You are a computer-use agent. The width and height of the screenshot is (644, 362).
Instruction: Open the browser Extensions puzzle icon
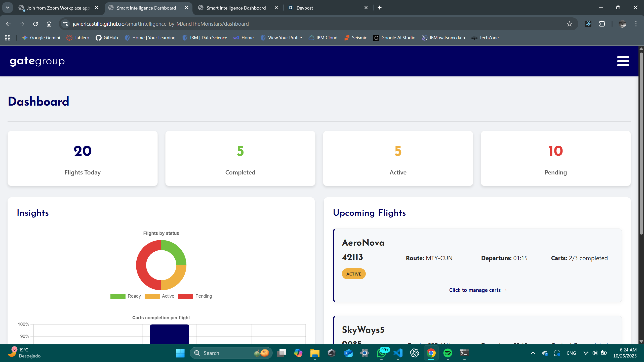click(602, 24)
